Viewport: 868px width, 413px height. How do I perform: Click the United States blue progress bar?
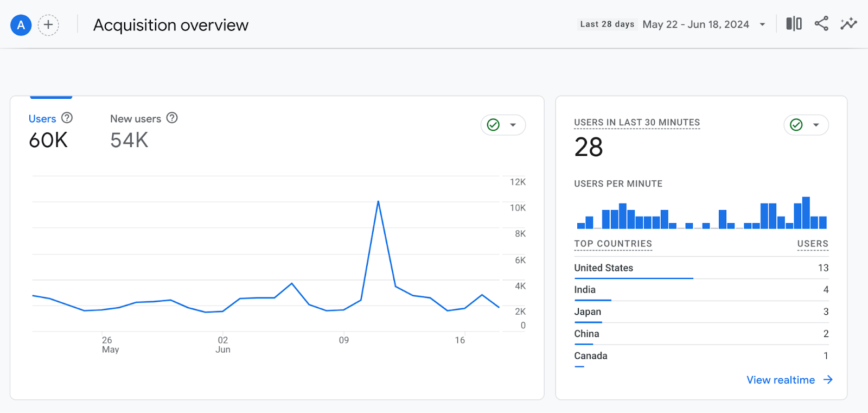tap(634, 278)
